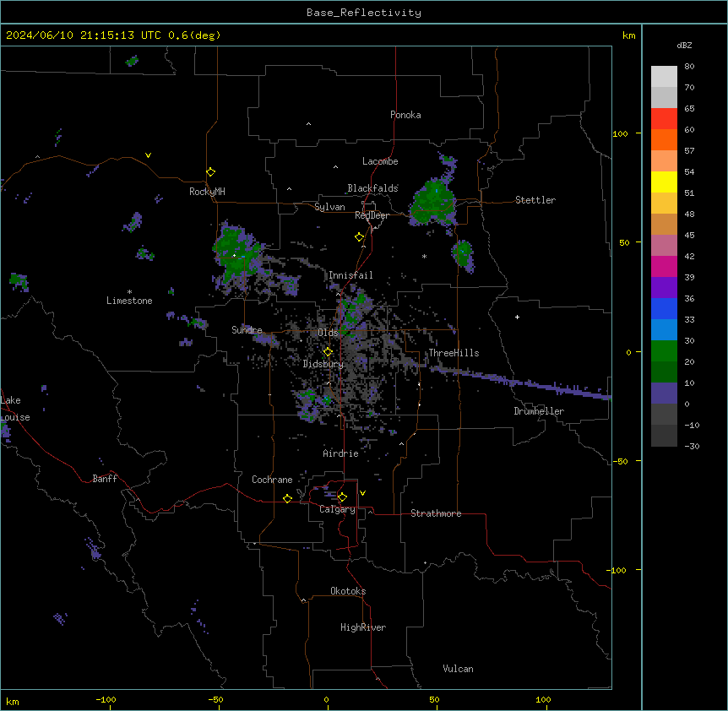Click the asterisk marker east of Innisfail
728x711 pixels.
tap(424, 256)
